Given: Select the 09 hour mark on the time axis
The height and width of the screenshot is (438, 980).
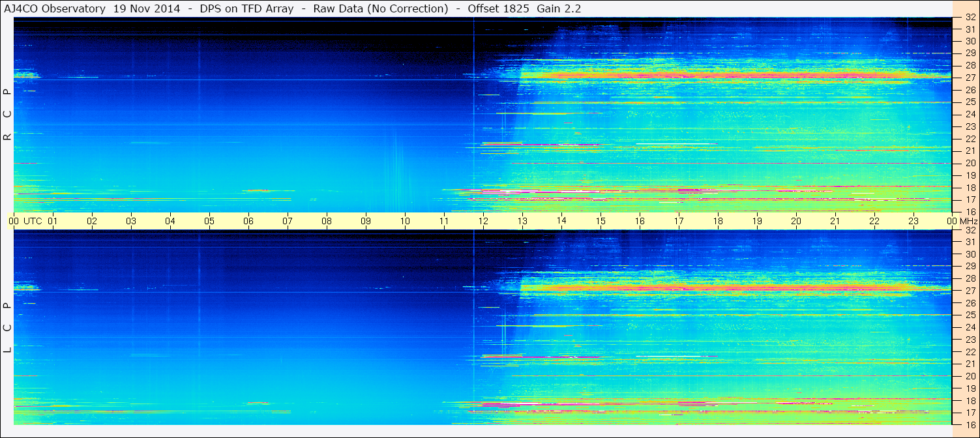Looking at the screenshot, I should pos(366,221).
